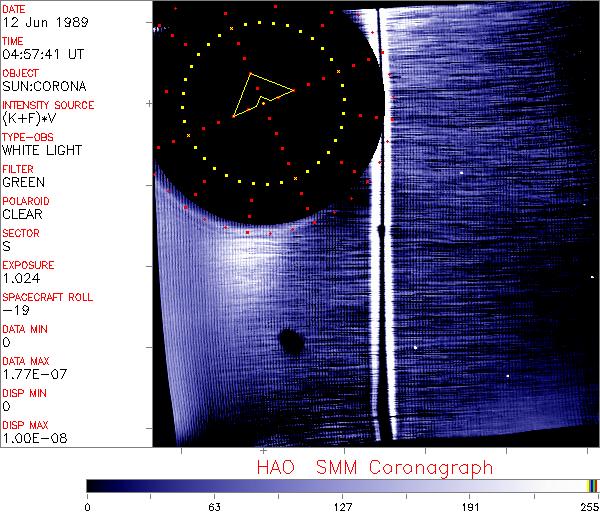Viewport: 600px width, 512px height.
Task: Click the dark circular blob in the corona
Action: click(x=291, y=343)
